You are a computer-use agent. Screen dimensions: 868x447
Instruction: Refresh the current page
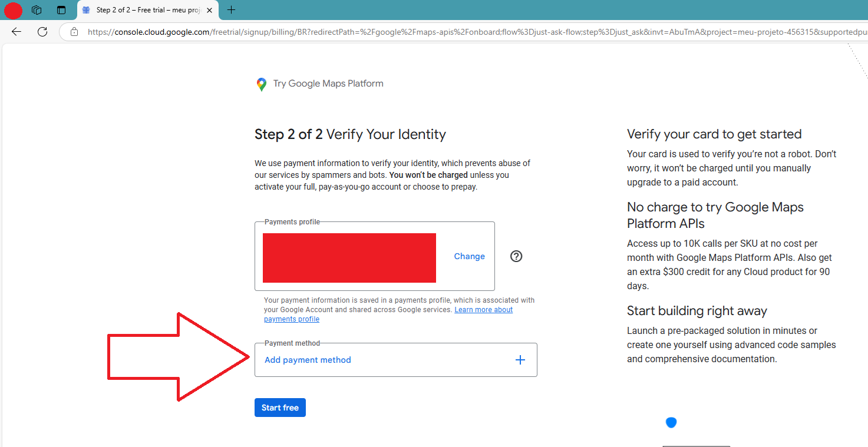[x=42, y=31]
